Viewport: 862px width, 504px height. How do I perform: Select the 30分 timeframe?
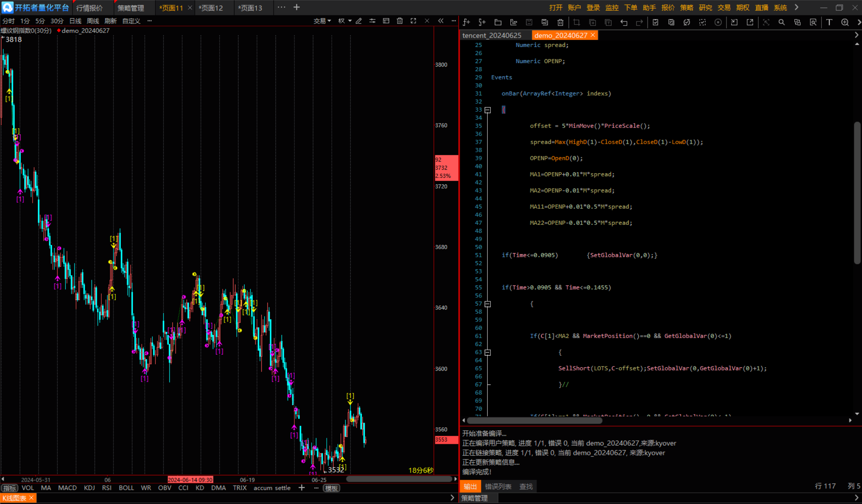pyautogui.click(x=57, y=21)
